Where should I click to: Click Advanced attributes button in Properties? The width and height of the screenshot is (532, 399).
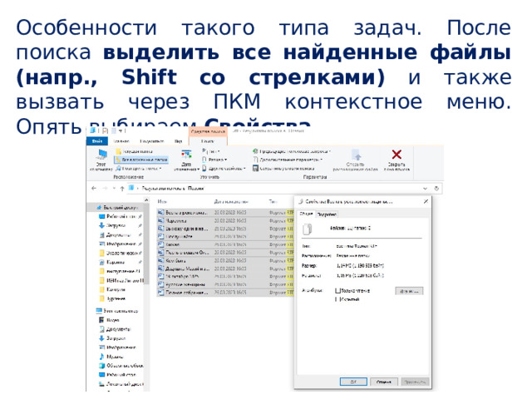point(409,291)
